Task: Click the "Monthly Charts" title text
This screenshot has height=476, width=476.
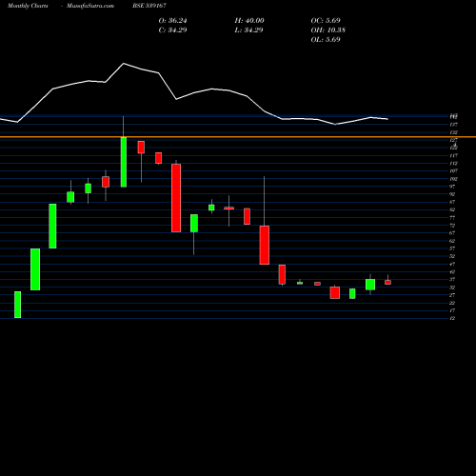Action: 28,6
